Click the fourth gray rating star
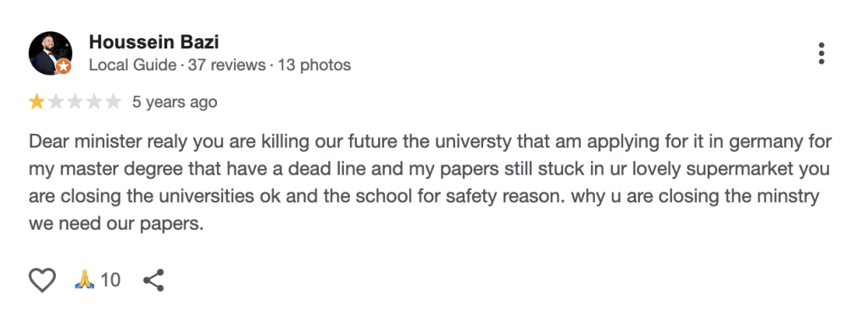The width and height of the screenshot is (868, 324). (x=94, y=102)
